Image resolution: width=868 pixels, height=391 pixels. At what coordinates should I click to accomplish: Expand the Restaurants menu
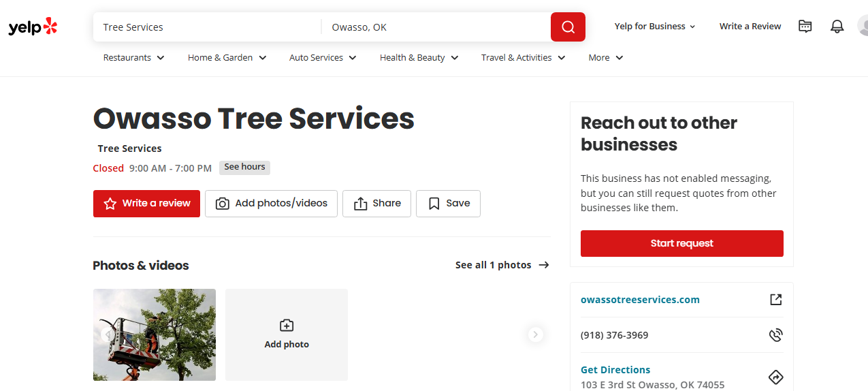click(x=134, y=58)
